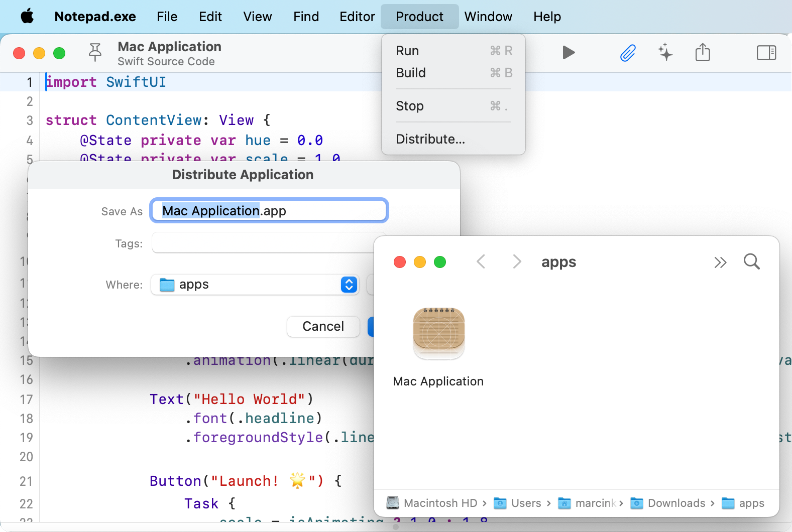Click the Share icon in toolbar

tap(703, 53)
